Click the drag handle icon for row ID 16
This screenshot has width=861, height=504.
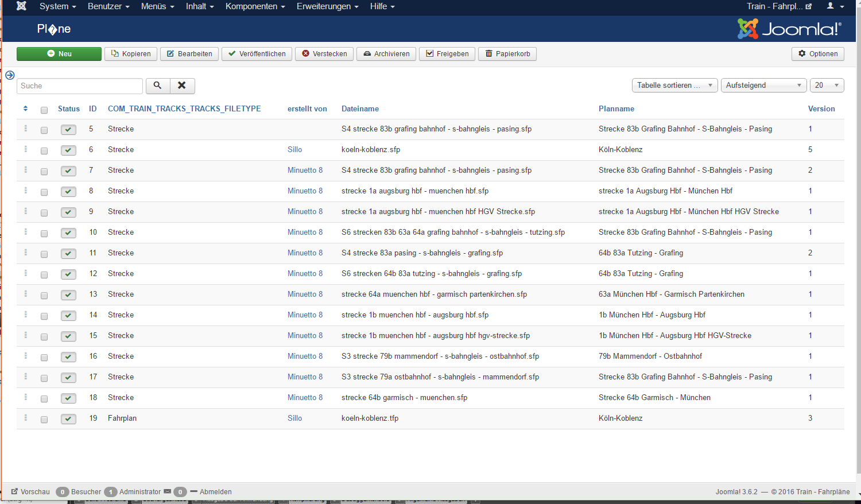tap(26, 356)
